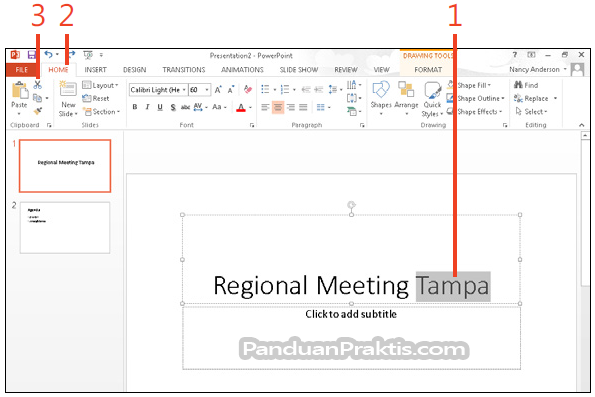
Task: Collapse the ribbon with the arrow
Action: tap(581, 125)
